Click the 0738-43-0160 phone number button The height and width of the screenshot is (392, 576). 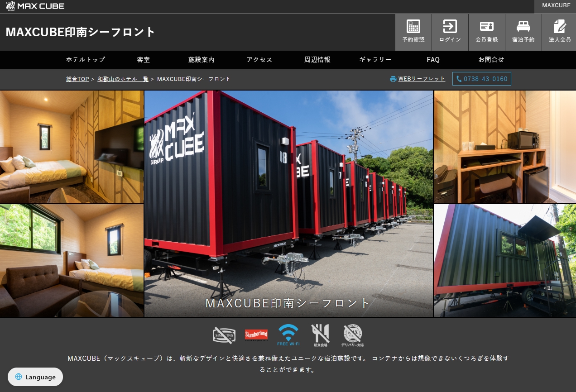(x=482, y=79)
